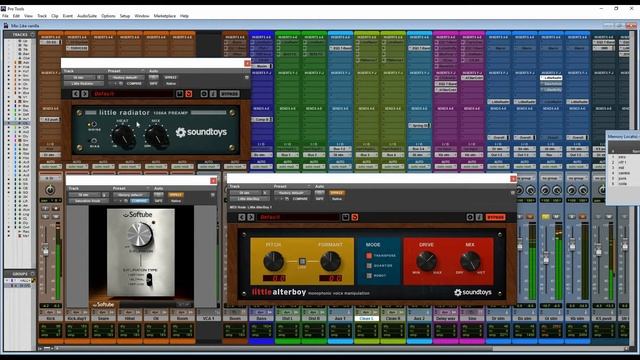Click Compare in Little AlterBoy header

coord(300,199)
